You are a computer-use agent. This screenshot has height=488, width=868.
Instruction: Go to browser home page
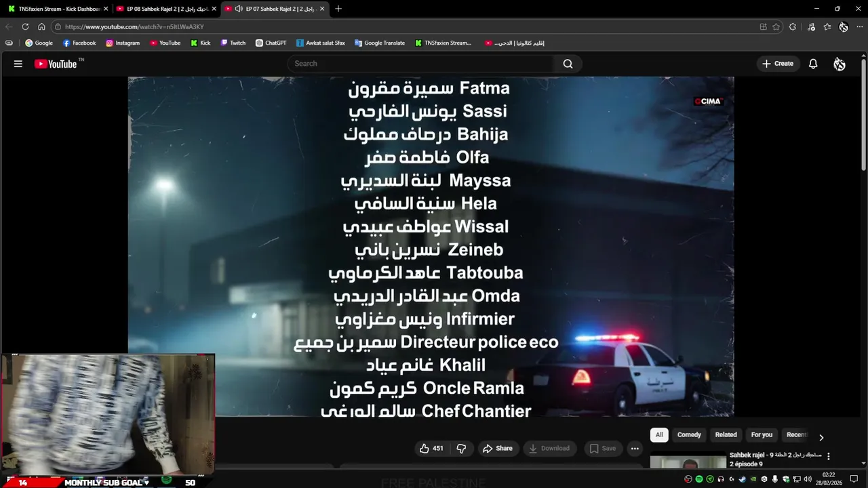41,26
